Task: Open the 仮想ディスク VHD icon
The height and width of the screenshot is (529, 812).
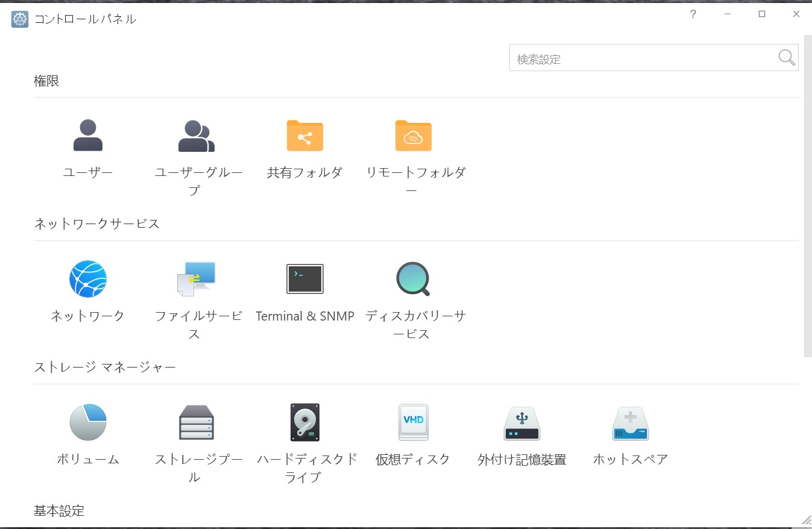Action: 414,422
